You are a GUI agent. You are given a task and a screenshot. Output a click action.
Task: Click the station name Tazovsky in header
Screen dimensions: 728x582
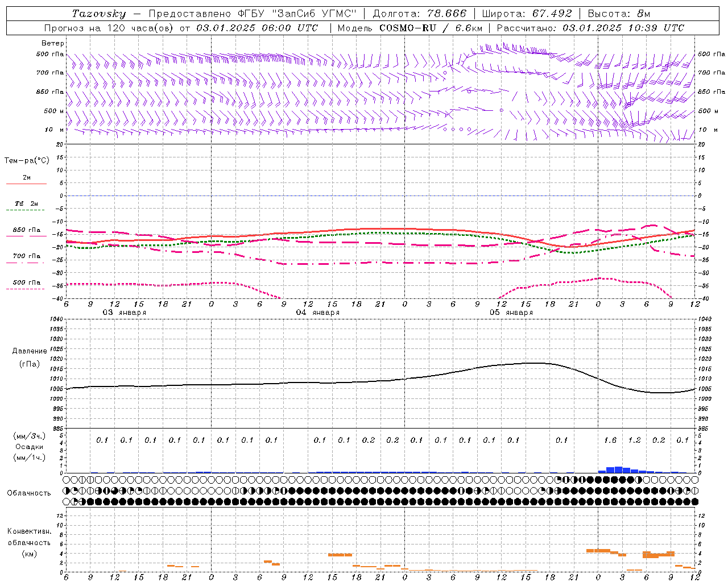click(98, 14)
